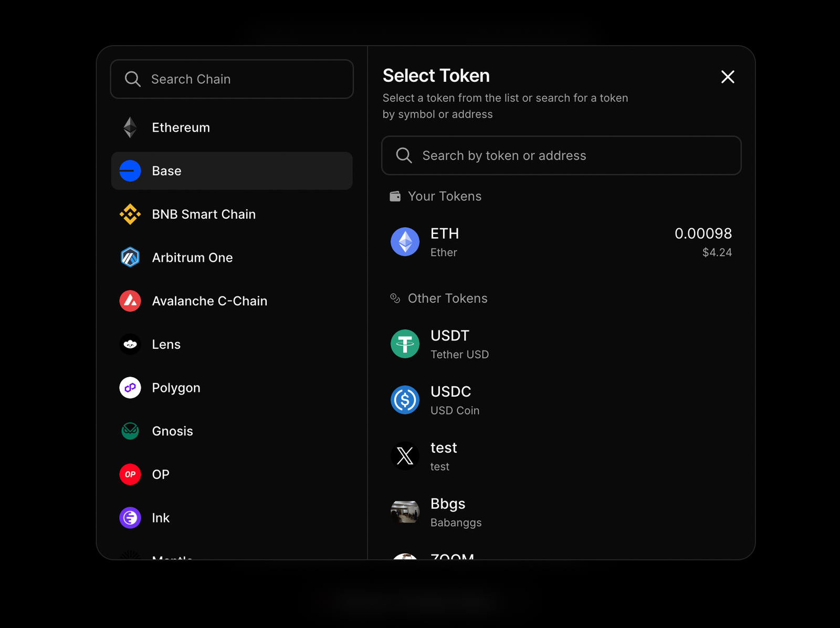Select the Ethereum chain icon
This screenshot has width=840, height=628.
[x=130, y=127]
